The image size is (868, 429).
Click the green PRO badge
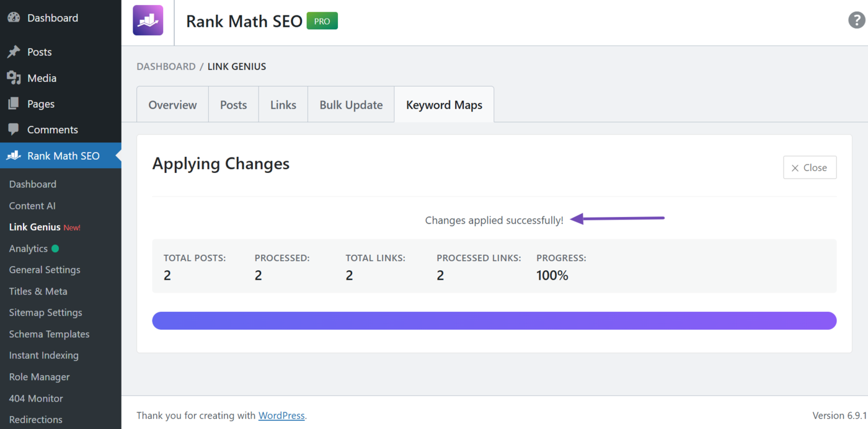tap(322, 21)
